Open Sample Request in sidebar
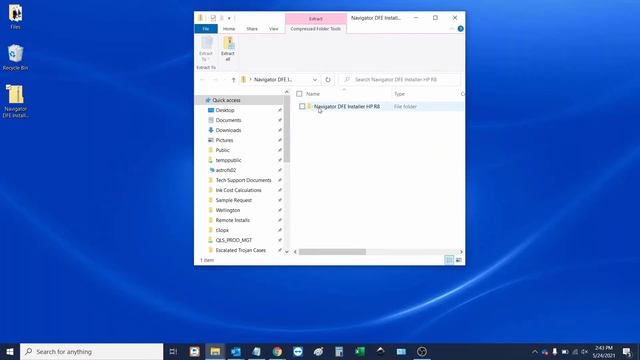 233,200
